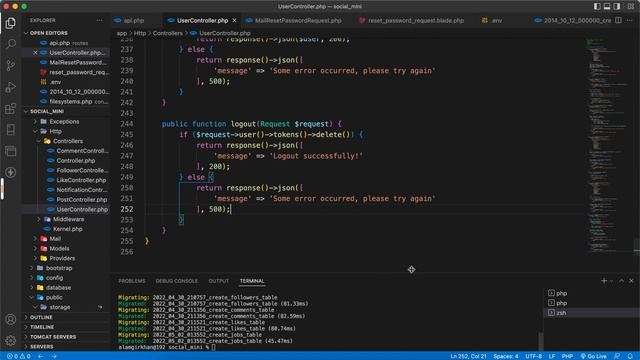Click errors and warnings status indicator
640x360 pixels.
tap(18, 356)
